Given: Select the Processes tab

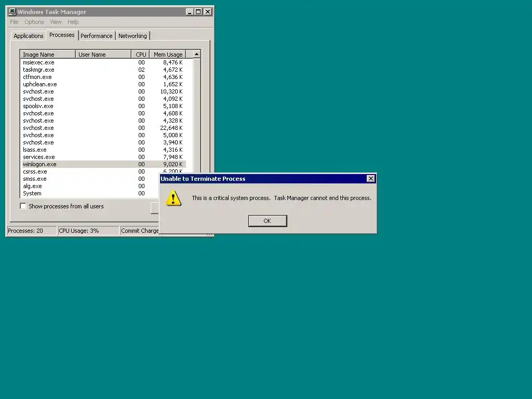Looking at the screenshot, I should 62,35.
